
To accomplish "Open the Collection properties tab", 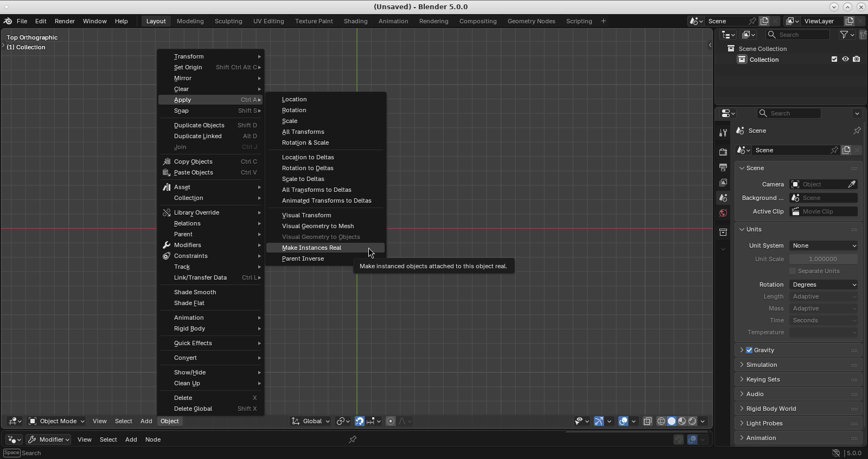I will [x=723, y=232].
